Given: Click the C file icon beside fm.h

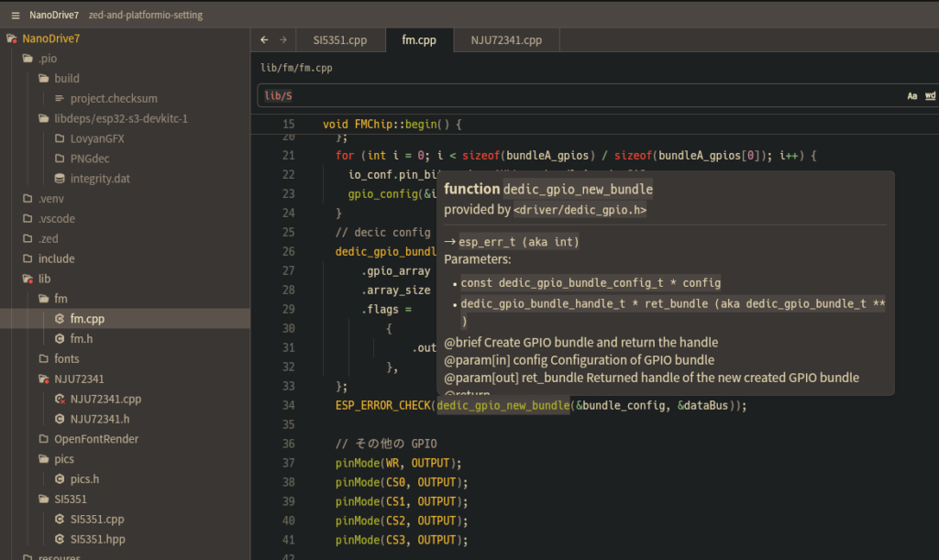Looking at the screenshot, I should 61,339.
